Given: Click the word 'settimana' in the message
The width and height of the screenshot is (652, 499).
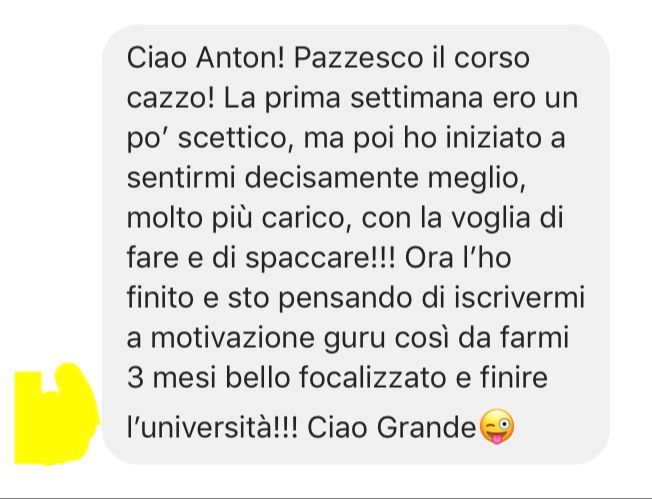Looking at the screenshot, I should [417, 98].
